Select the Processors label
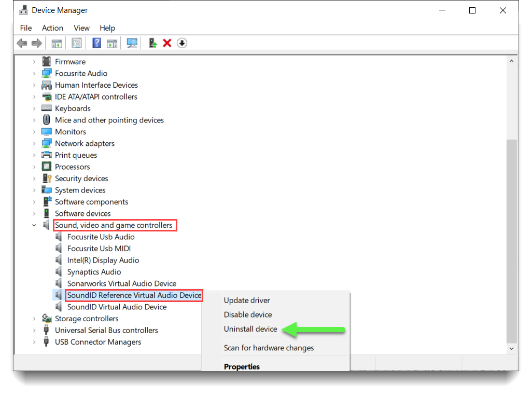 72,167
